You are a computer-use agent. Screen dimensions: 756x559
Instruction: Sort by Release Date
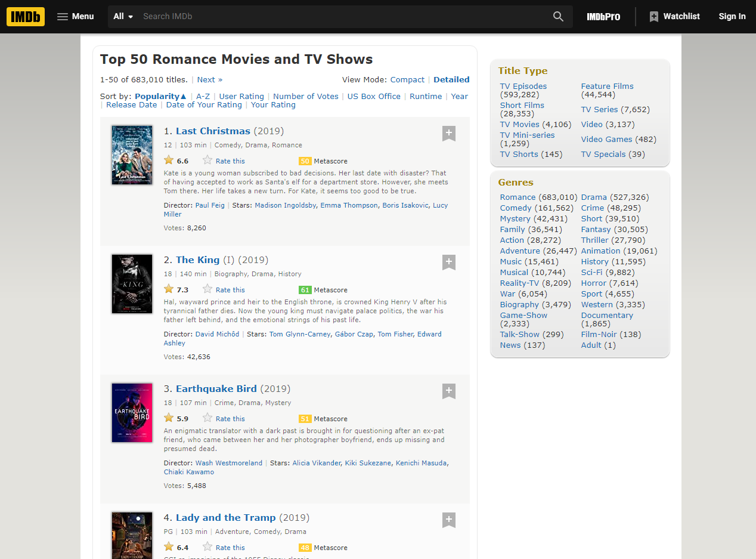coord(132,105)
